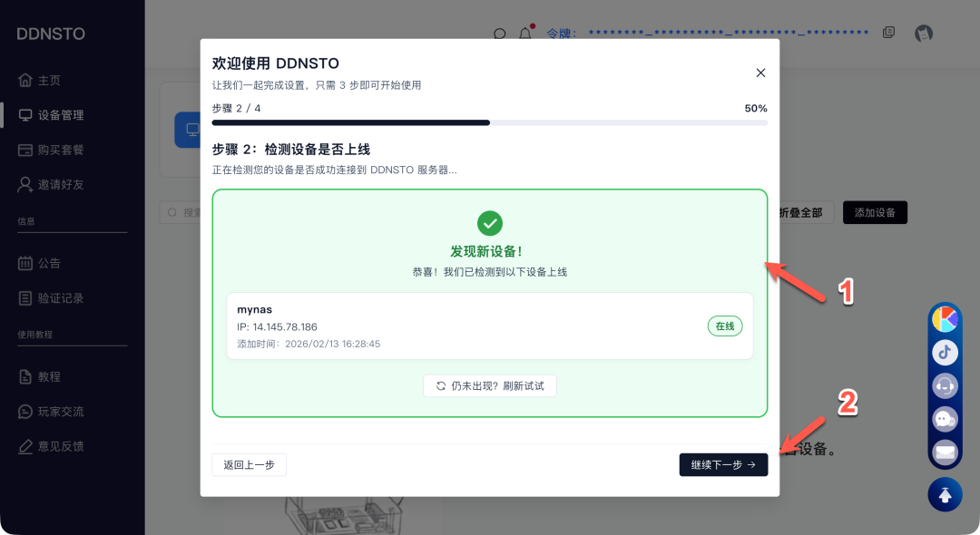Open the TikTok icon in floating dock
The width and height of the screenshot is (980, 535).
(x=945, y=352)
